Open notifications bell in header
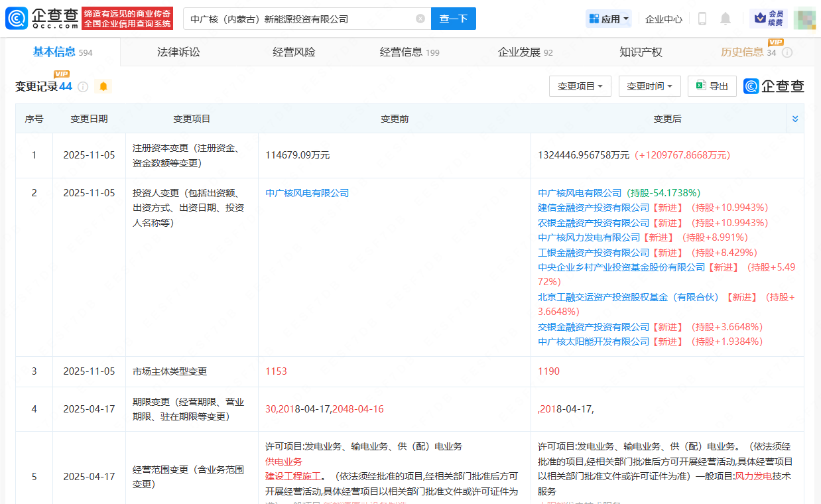The height and width of the screenshot is (504, 821). pos(726,19)
